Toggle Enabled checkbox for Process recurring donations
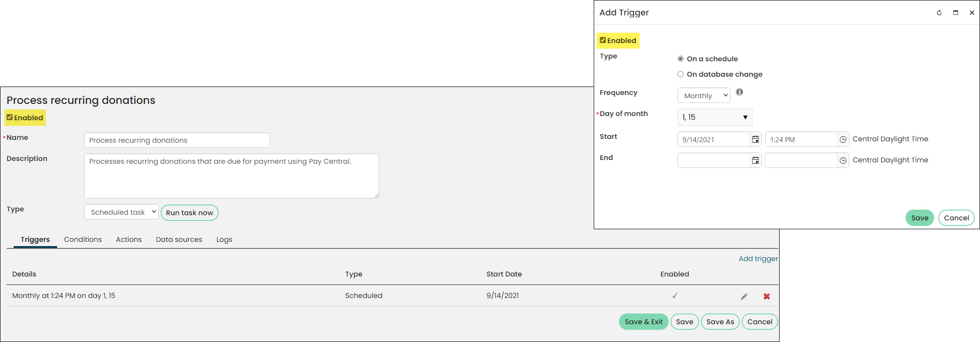Image resolution: width=980 pixels, height=342 pixels. 9,117
